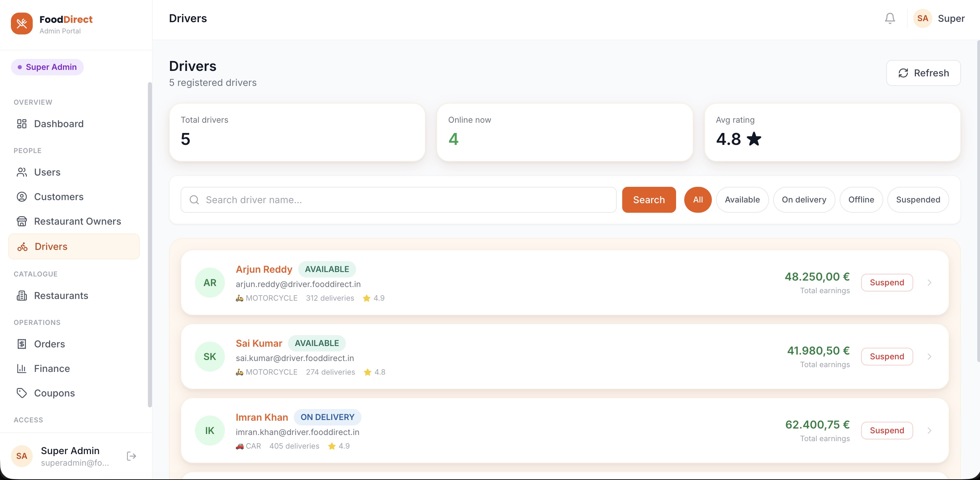Expand Imran Khan's row chevron
The height and width of the screenshot is (480, 980).
tap(930, 431)
